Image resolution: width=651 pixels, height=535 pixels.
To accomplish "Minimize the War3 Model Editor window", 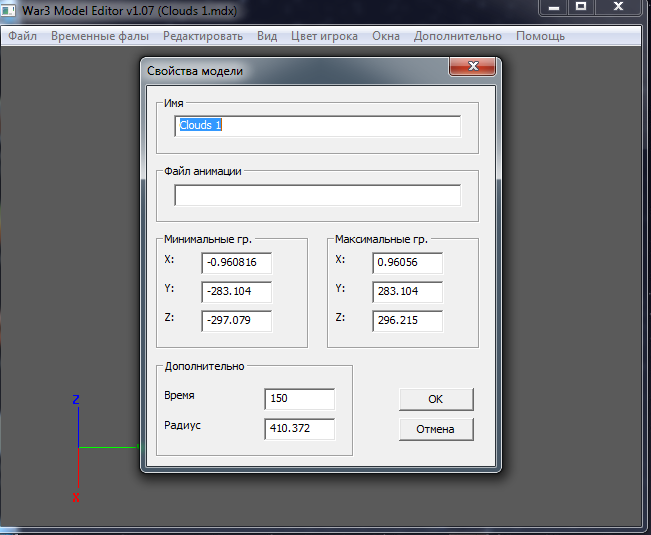I will coord(554,7).
